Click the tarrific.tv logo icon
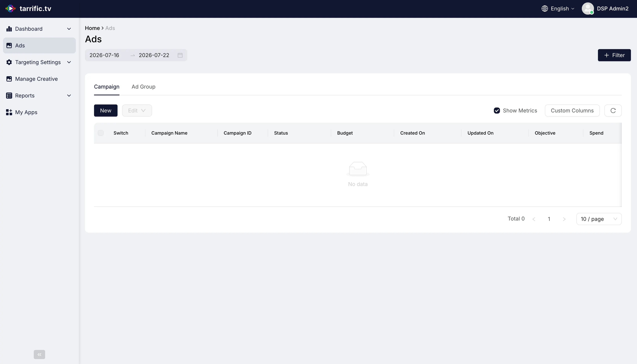Screen dimensions: 637x364 (10, 9)
